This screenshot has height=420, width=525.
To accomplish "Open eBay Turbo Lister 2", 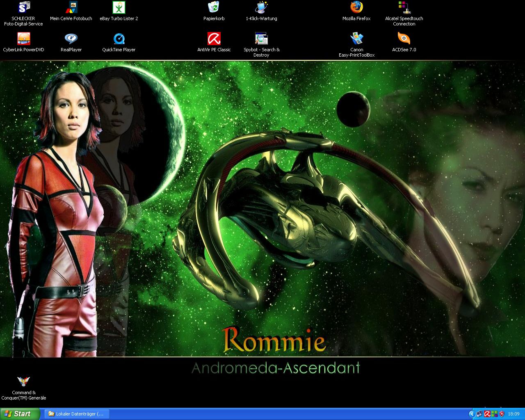I will [119, 8].
